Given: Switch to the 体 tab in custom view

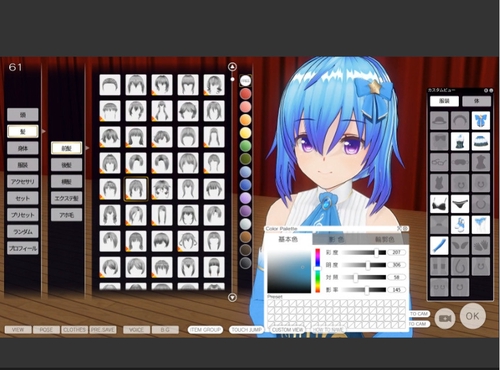Looking at the screenshot, I should [x=477, y=101].
